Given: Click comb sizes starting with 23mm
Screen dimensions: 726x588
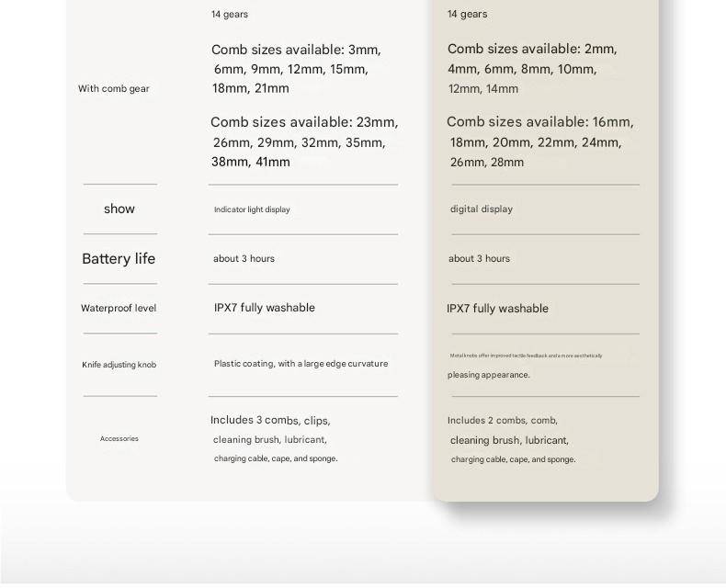Looking at the screenshot, I should pos(303,142).
